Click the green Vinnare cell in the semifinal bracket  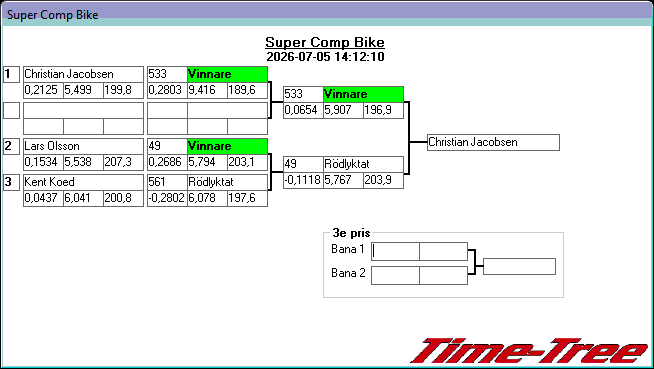[x=363, y=94]
